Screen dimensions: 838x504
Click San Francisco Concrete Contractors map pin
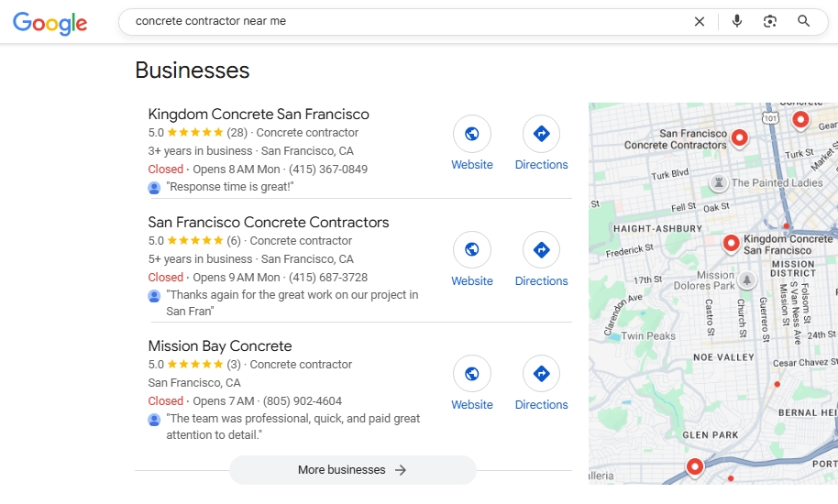tap(739, 137)
